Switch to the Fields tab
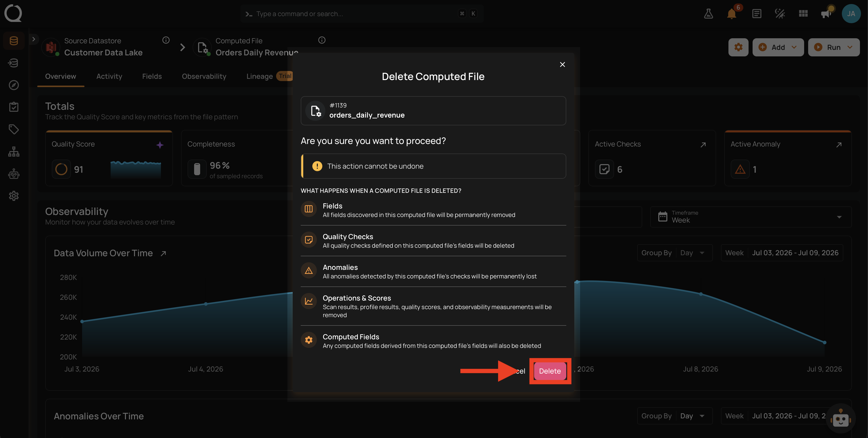The height and width of the screenshot is (438, 868). point(152,76)
